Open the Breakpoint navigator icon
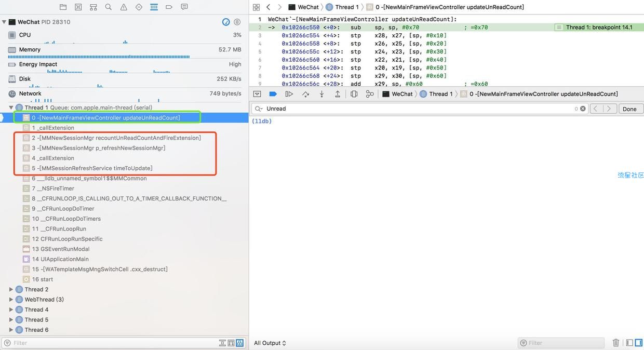Viewport: 644px width, 350px height. point(169,7)
